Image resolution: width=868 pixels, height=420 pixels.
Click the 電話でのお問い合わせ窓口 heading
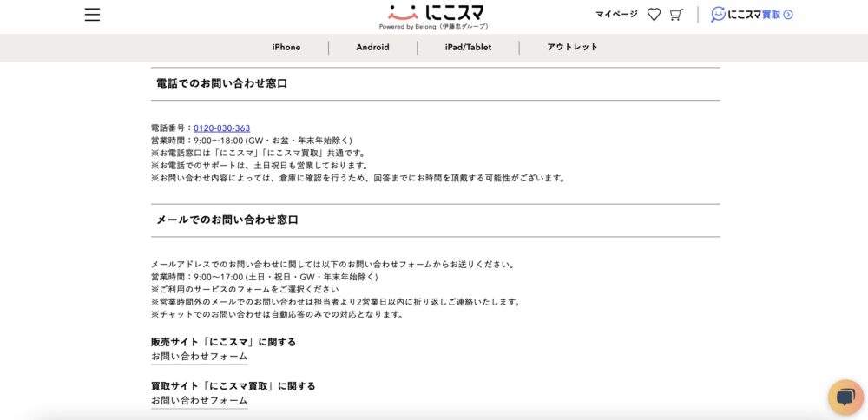click(x=221, y=83)
